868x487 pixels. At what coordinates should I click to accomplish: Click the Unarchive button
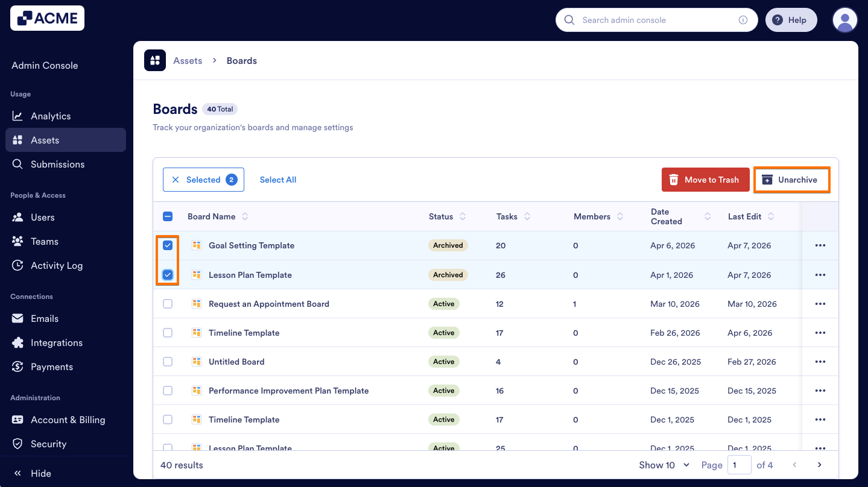point(791,179)
